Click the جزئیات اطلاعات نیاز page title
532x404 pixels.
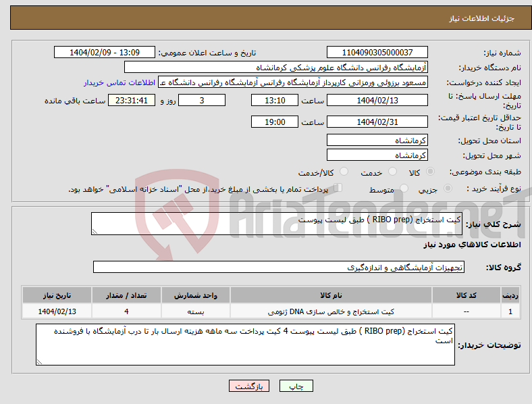click(482, 18)
